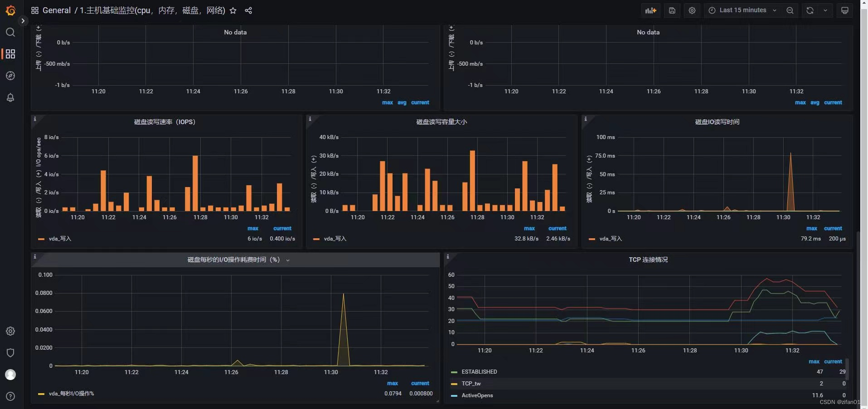Image resolution: width=868 pixels, height=409 pixels.
Task: Save the dashboard with the floppy icon
Action: coord(672,10)
